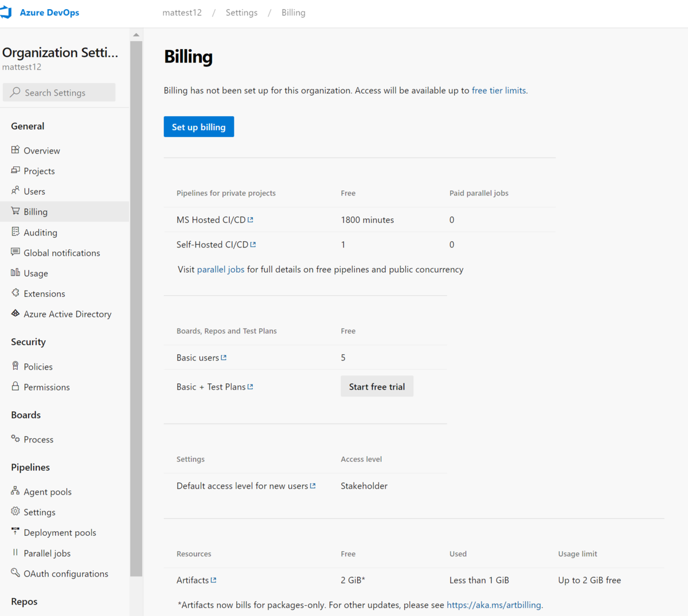
Task: Open Overview in the General section
Action: [42, 151]
